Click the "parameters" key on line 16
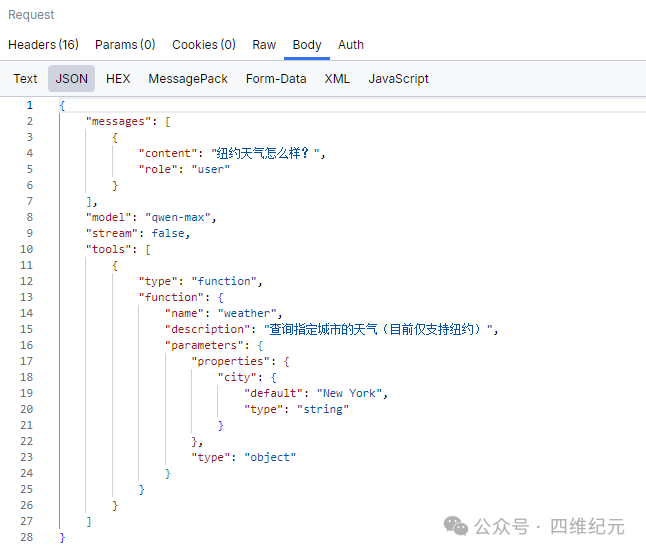This screenshot has width=646, height=553. click(x=204, y=345)
